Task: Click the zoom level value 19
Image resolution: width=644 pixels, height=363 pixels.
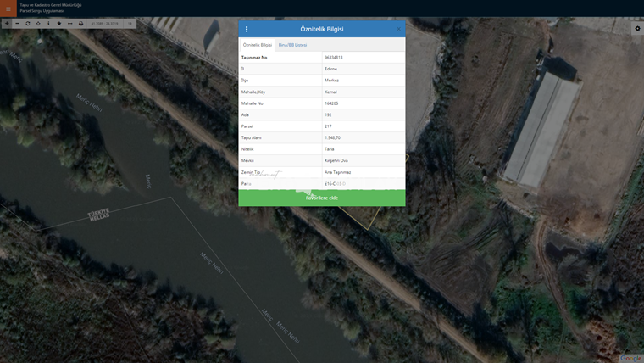Action: [x=130, y=24]
